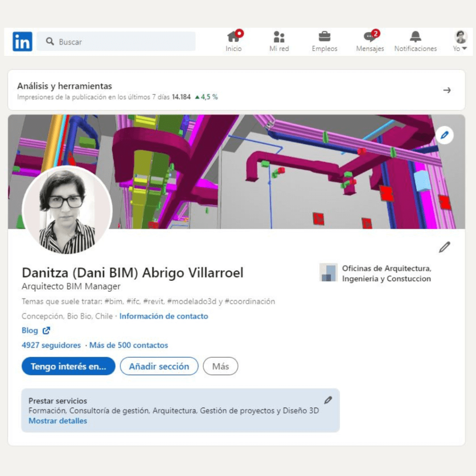
Task: Open Información de contacto
Action: [x=164, y=316]
